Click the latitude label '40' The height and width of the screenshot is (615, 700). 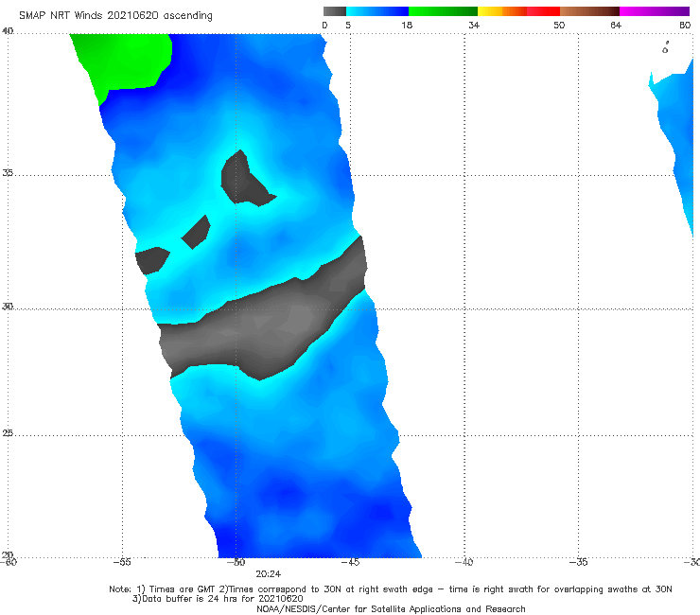(x=8, y=31)
